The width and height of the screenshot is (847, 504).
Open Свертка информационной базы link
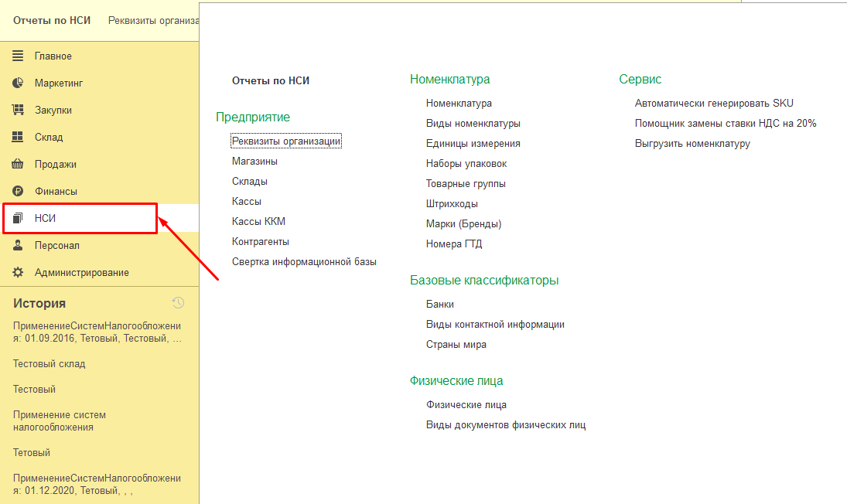point(304,262)
